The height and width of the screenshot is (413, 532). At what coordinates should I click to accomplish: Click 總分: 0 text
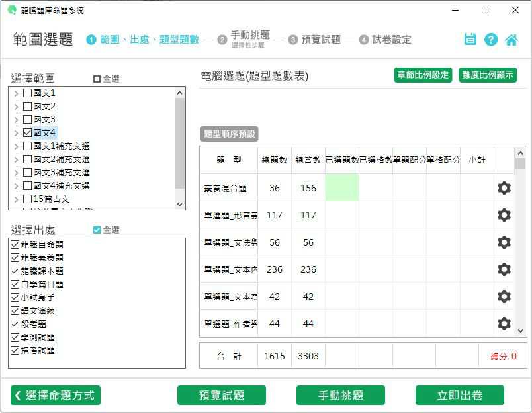(503, 356)
